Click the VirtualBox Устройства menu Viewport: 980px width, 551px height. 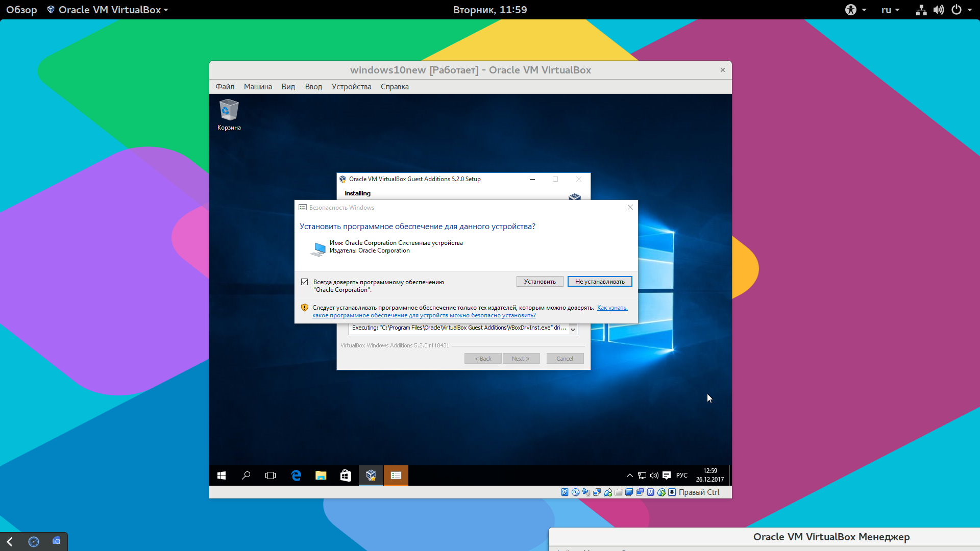click(351, 86)
